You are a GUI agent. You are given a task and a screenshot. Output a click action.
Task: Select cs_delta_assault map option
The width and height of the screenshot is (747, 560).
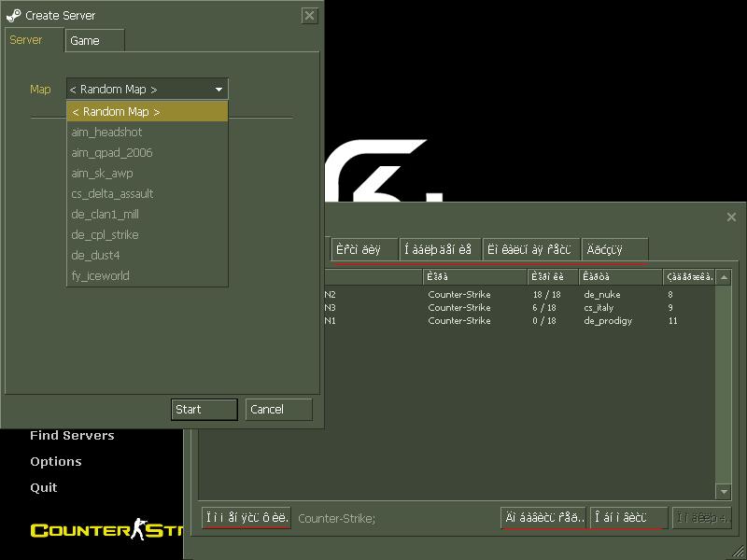148,194
